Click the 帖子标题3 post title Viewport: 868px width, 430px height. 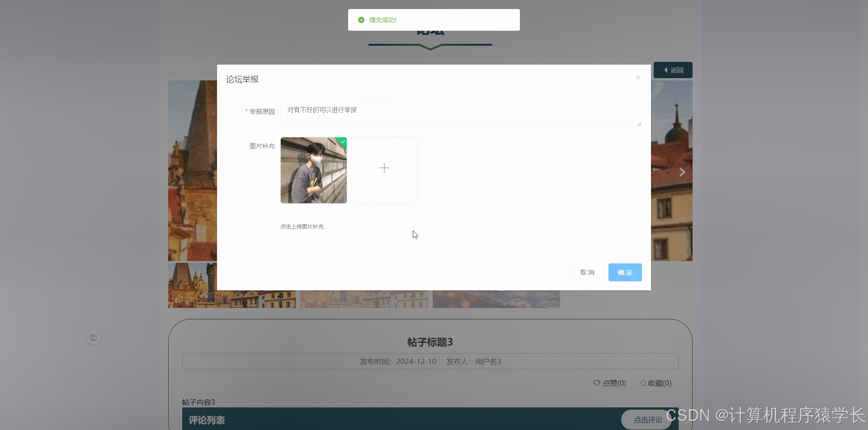430,342
